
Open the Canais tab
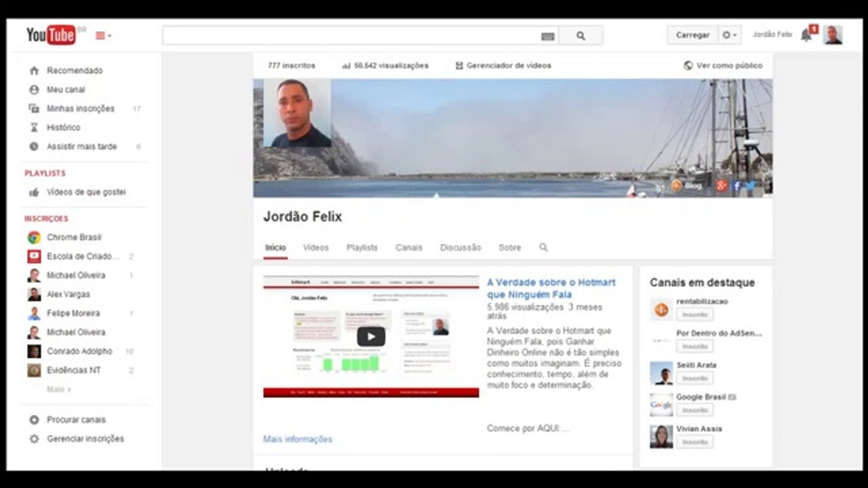tap(409, 248)
